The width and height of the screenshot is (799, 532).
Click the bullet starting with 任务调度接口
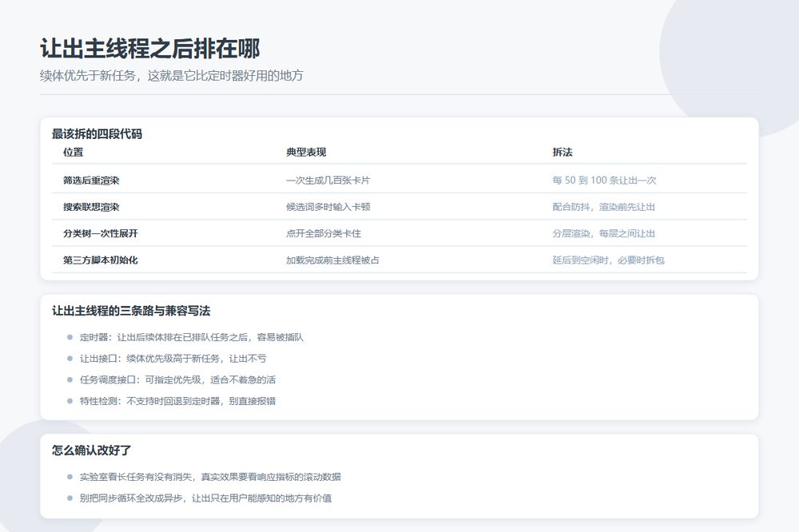(x=177, y=379)
